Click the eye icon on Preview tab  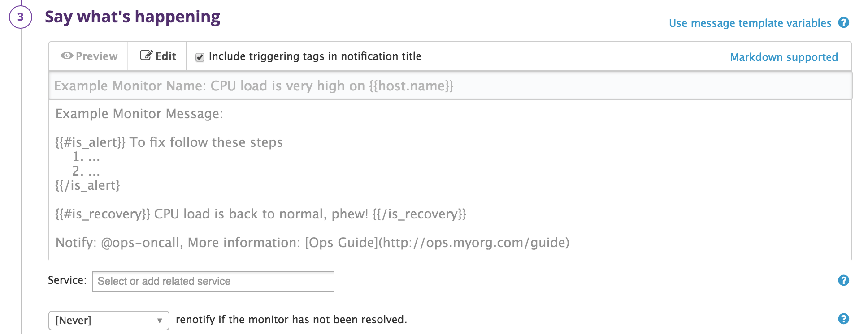(x=67, y=56)
